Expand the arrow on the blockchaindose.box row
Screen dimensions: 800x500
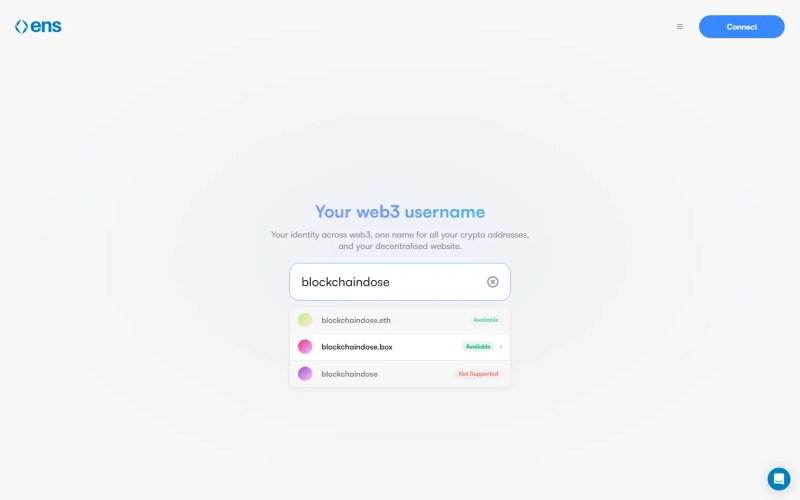501,346
